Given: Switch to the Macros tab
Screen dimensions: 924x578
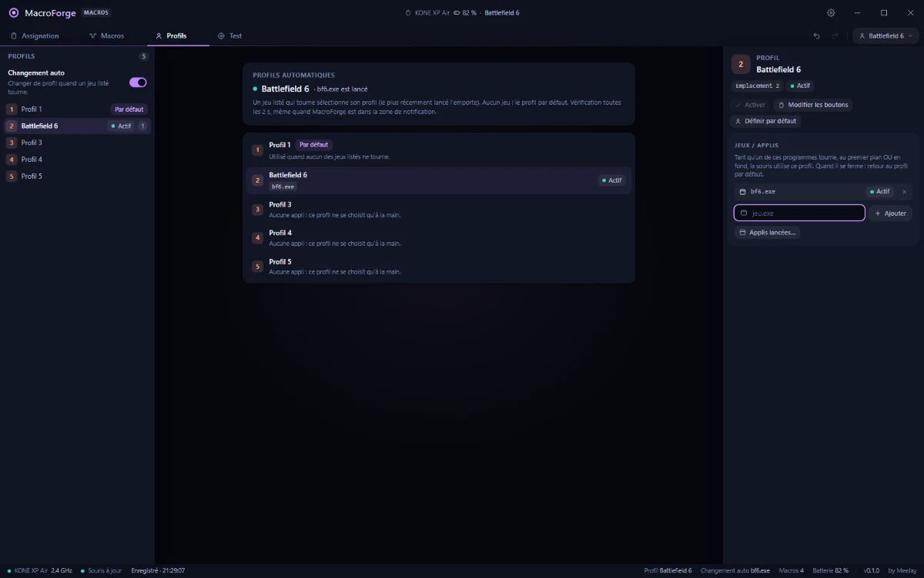Looking at the screenshot, I should click(106, 36).
